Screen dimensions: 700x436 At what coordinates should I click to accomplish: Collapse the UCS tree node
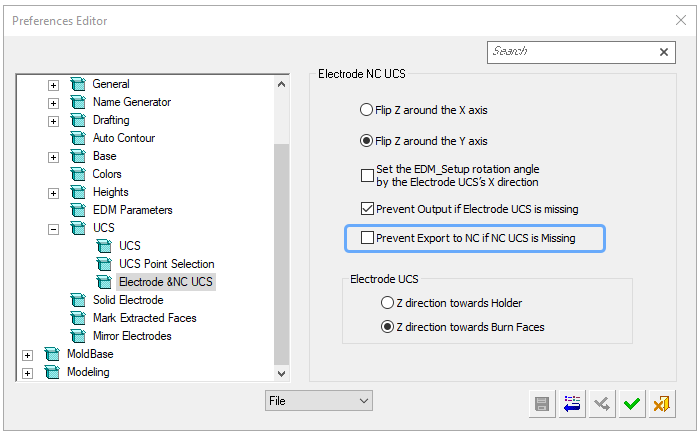(x=53, y=229)
